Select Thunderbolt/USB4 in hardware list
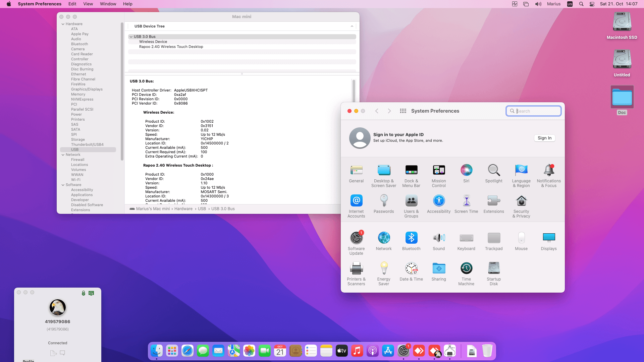644x362 pixels. click(87, 145)
